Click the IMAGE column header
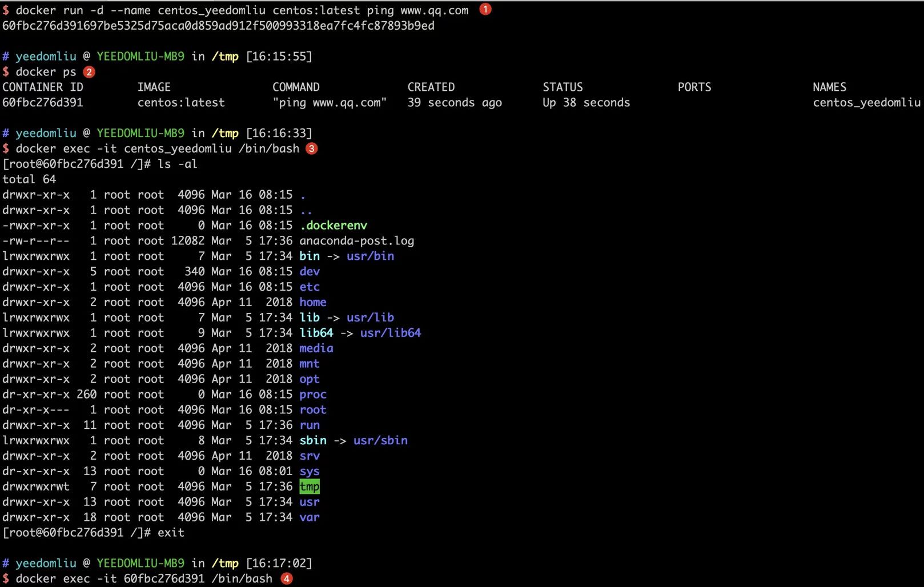Image resolution: width=924 pixels, height=587 pixels. [154, 87]
